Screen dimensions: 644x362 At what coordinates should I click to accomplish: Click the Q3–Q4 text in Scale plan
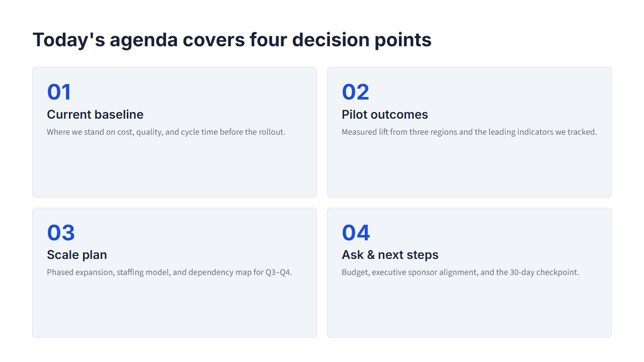(x=279, y=273)
